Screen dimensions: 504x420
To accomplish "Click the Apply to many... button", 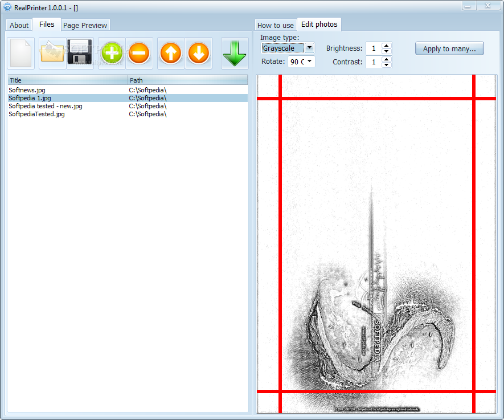I will (449, 48).
